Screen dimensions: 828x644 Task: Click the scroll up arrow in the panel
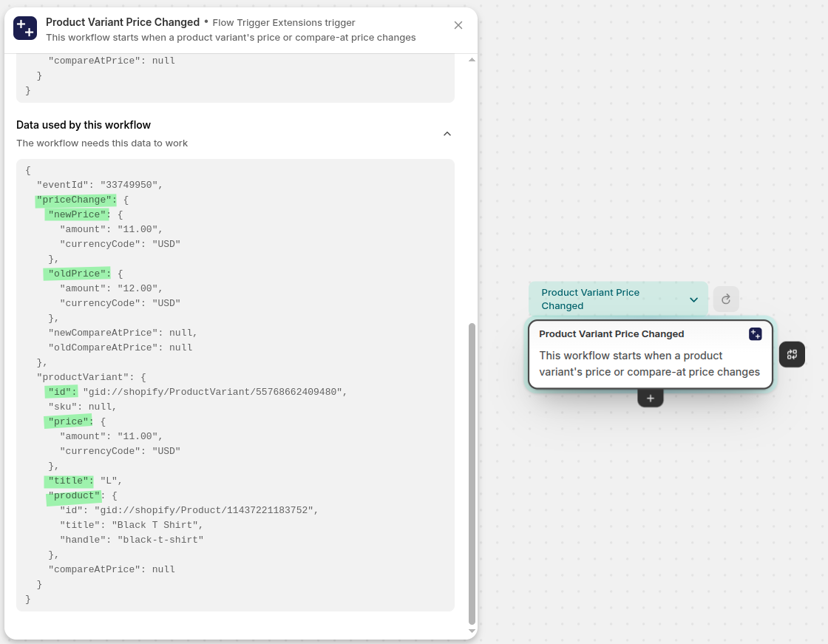[472, 60]
